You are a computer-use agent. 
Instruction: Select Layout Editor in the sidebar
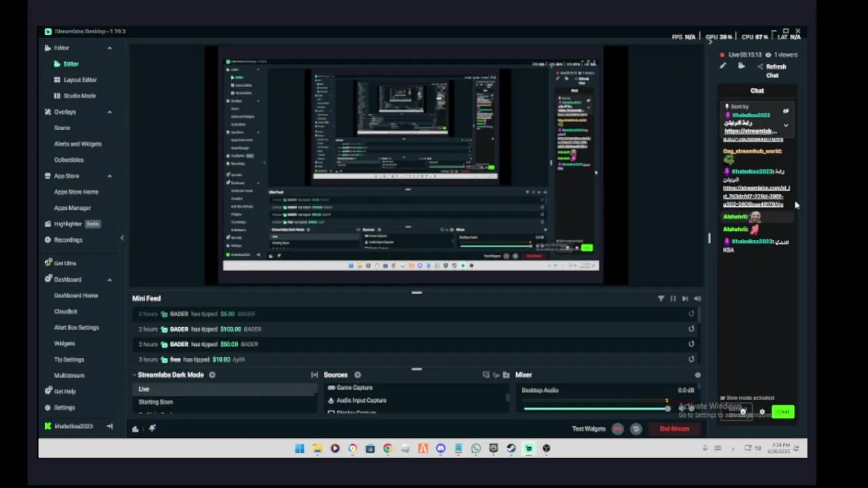[x=80, y=80]
